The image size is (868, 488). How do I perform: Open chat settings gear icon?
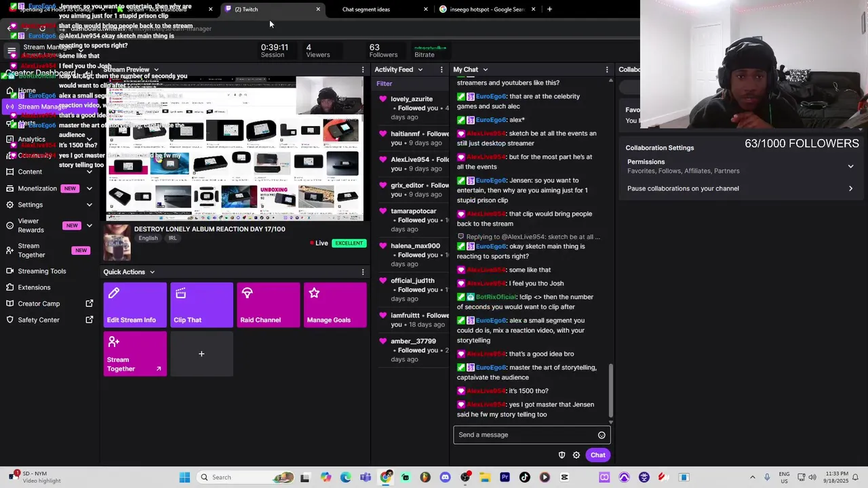coord(576,455)
